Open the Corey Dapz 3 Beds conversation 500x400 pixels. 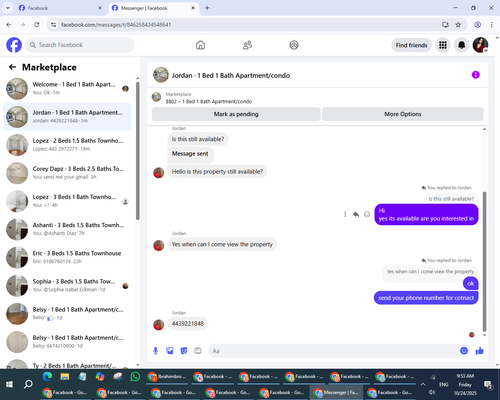(x=67, y=173)
